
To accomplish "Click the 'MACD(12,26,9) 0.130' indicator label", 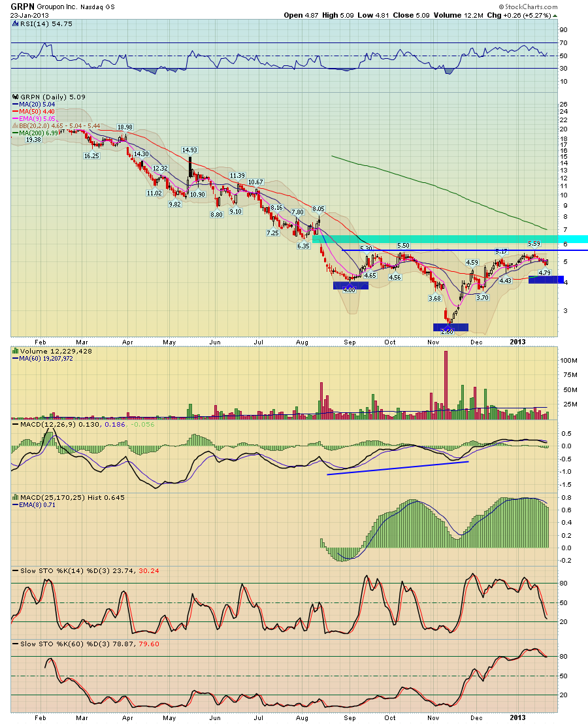I will (x=59, y=424).
